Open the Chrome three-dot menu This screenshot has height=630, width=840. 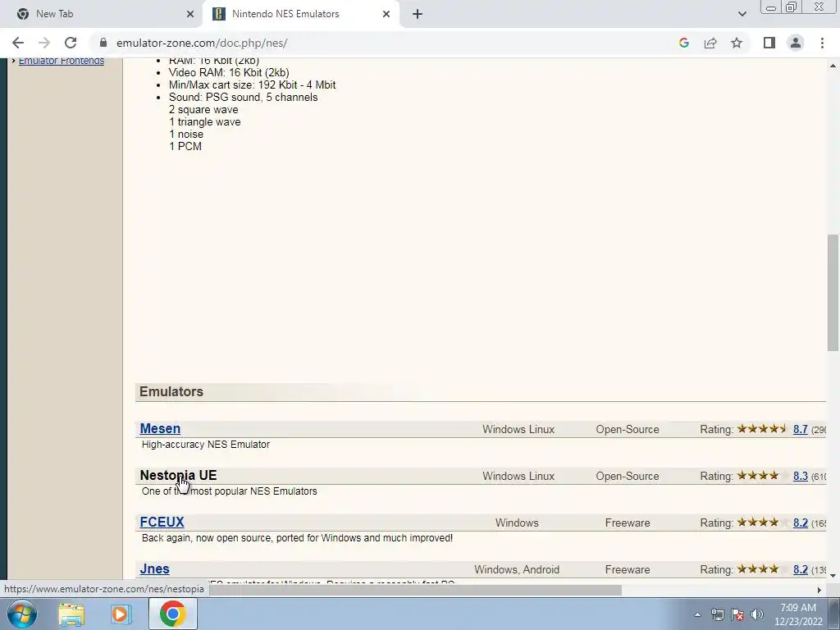pos(822,43)
